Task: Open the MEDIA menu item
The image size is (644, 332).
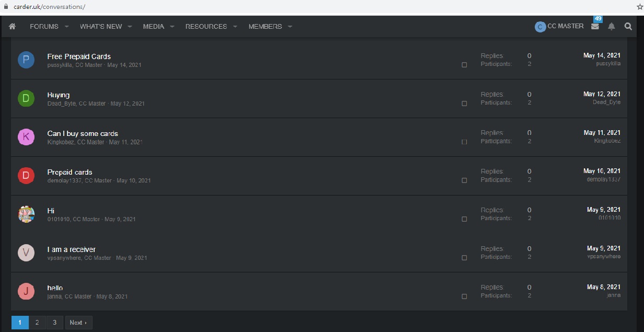Action: coord(153,27)
